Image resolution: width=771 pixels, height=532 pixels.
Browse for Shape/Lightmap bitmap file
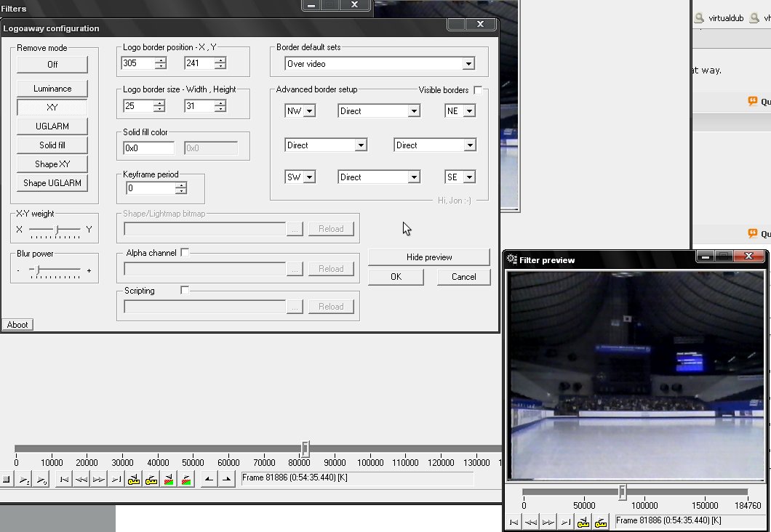coord(295,229)
